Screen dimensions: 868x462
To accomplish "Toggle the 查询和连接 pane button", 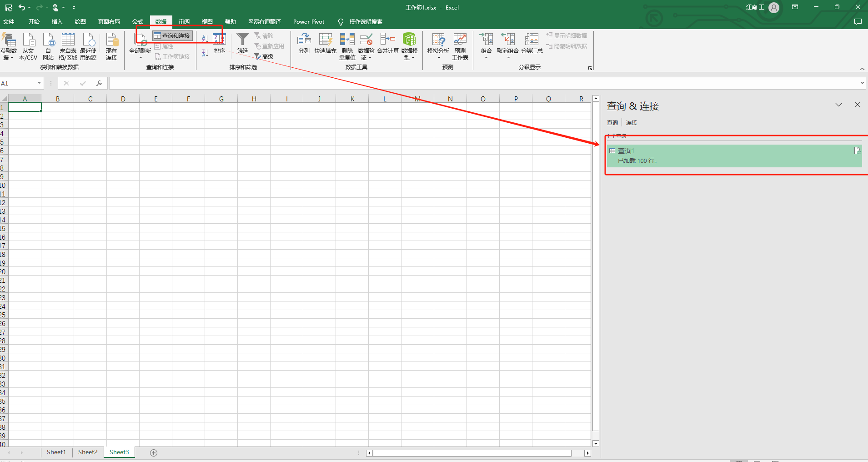I will [x=172, y=35].
